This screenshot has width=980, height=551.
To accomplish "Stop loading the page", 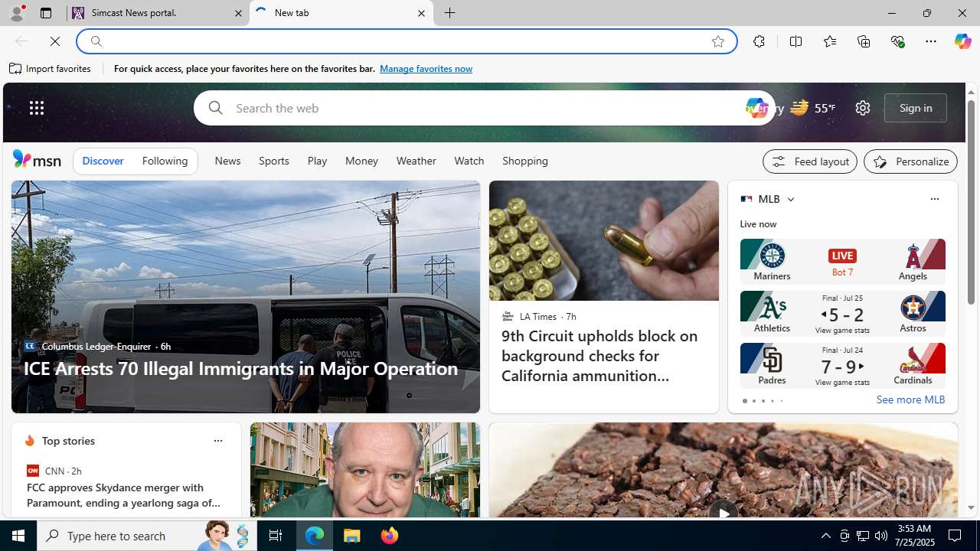I will coord(55,41).
